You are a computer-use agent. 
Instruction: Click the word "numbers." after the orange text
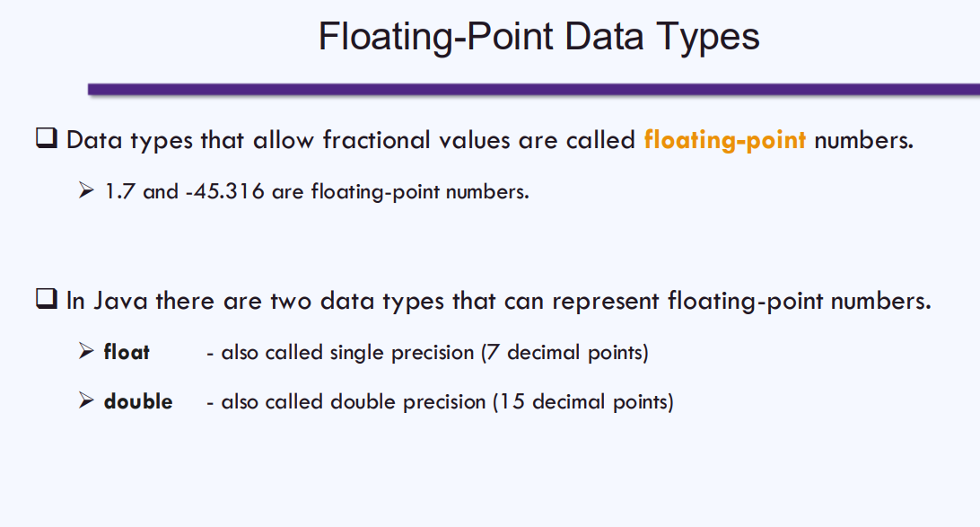863,140
